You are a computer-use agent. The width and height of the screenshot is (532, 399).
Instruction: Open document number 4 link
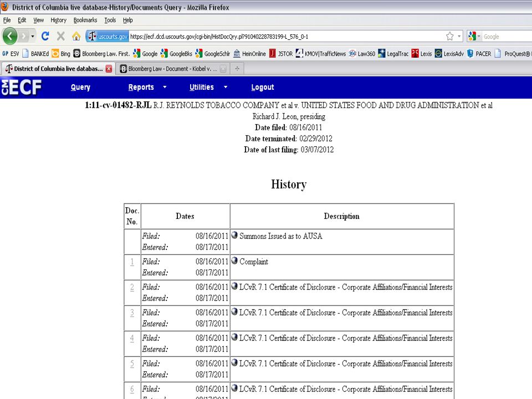click(132, 338)
